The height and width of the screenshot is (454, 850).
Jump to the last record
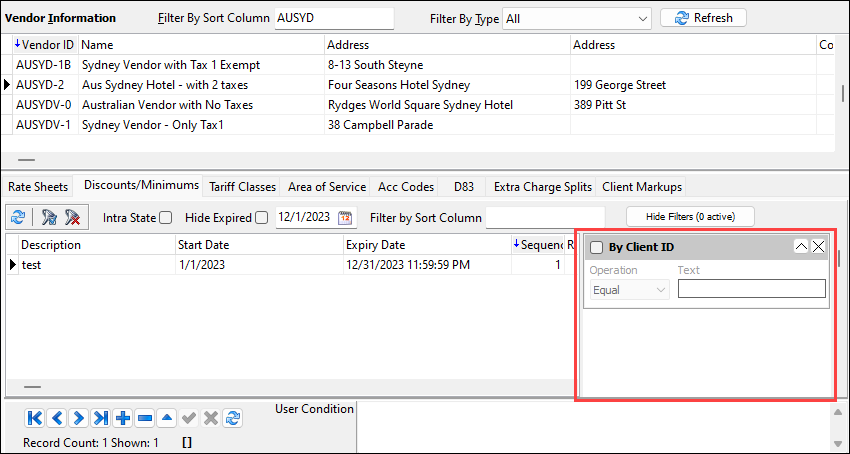click(101, 418)
